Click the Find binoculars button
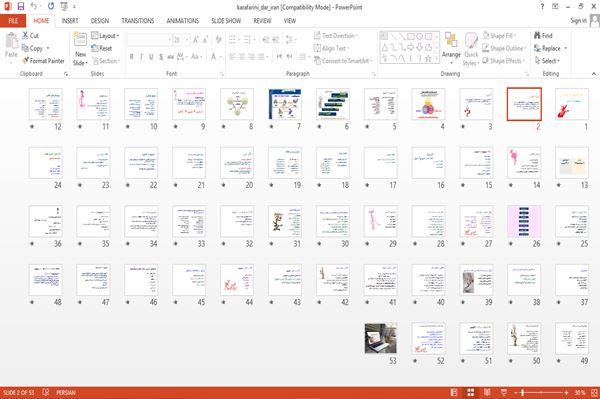The width and height of the screenshot is (600, 399). [543, 35]
